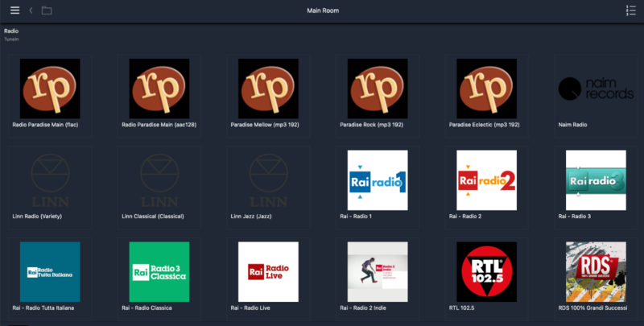Open the Naim Radio station logo
This screenshot has height=326, width=644.
[596, 89]
